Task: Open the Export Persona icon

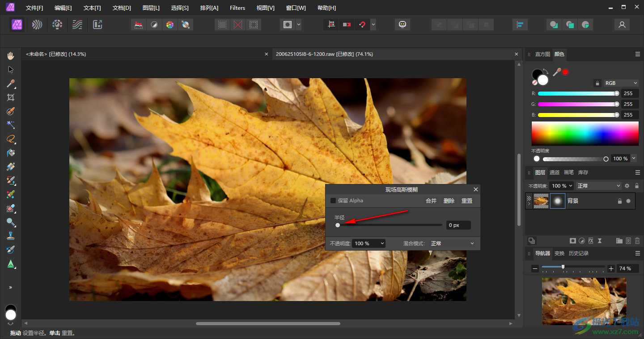Action: 97,25
